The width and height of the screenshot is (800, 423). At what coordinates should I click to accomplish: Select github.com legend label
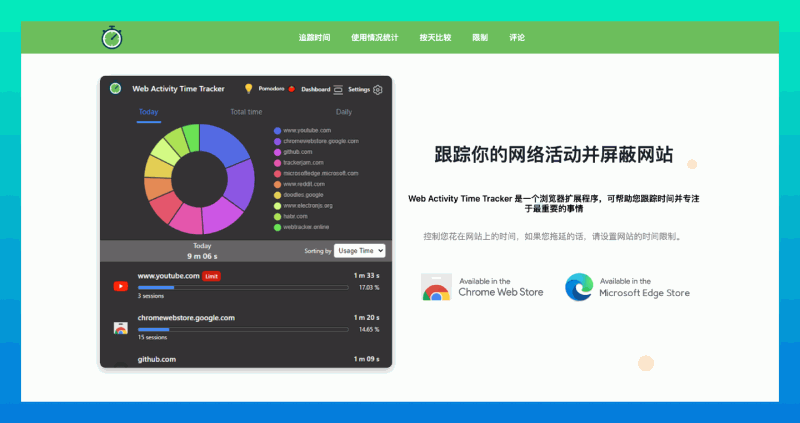coord(298,152)
